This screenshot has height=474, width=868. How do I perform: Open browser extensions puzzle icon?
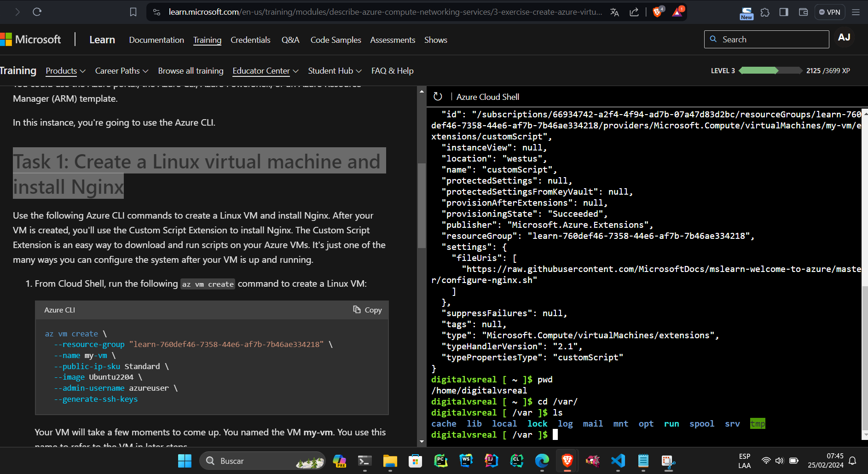coord(765,12)
